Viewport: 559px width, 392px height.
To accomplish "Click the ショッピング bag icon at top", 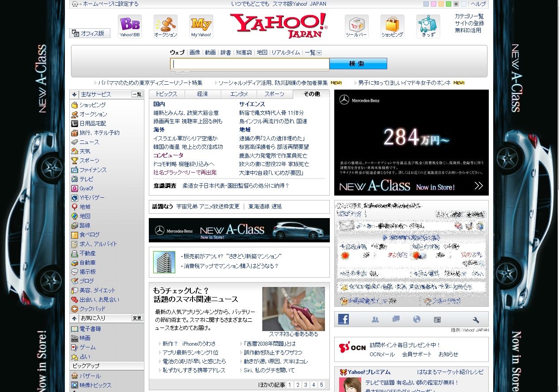I will pos(392,25).
